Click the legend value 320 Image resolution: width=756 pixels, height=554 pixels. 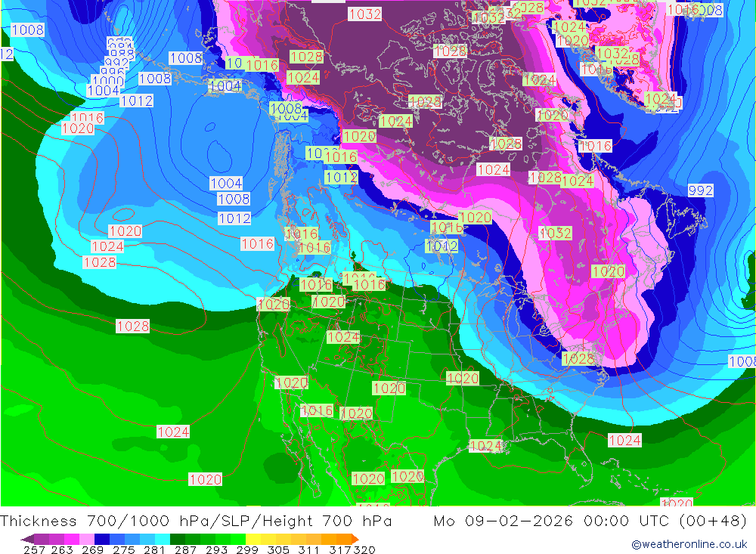coord(364,549)
